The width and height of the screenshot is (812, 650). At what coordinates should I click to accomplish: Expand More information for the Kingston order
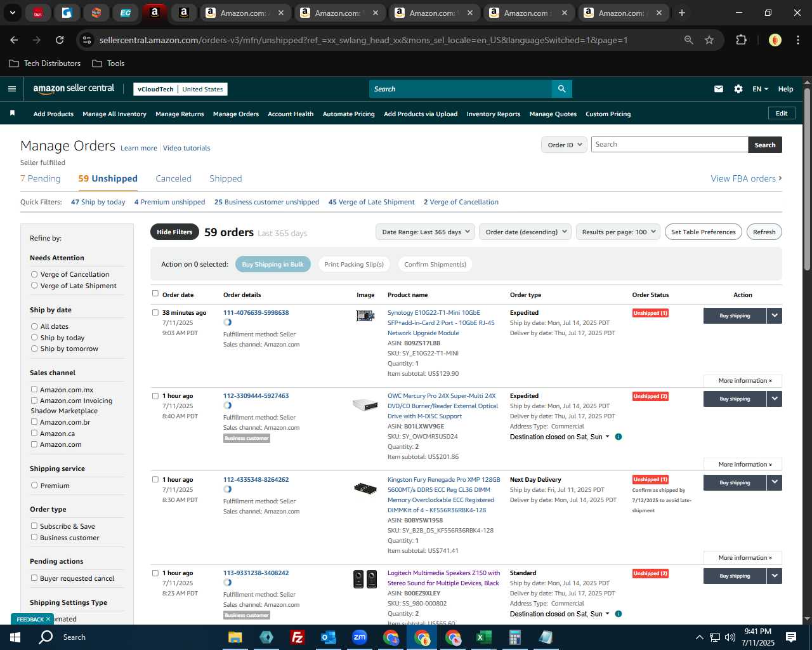(743, 558)
